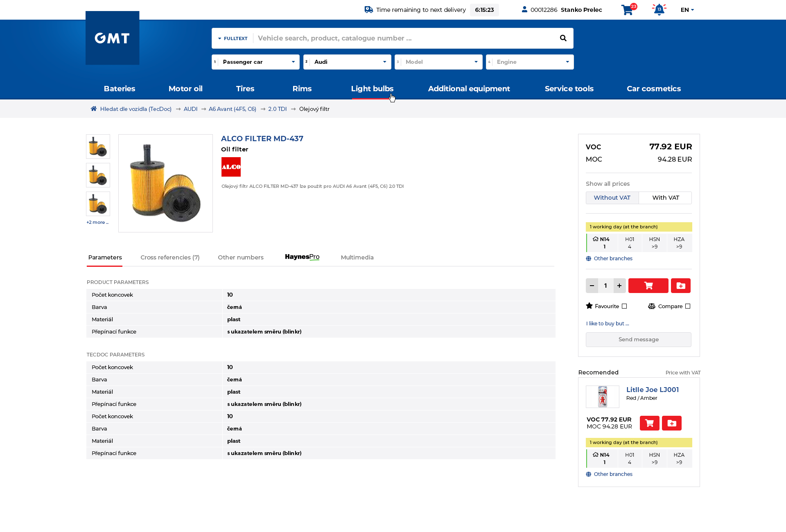Click N14 home branch in main stock
The width and height of the screenshot is (786, 532).
(602, 243)
